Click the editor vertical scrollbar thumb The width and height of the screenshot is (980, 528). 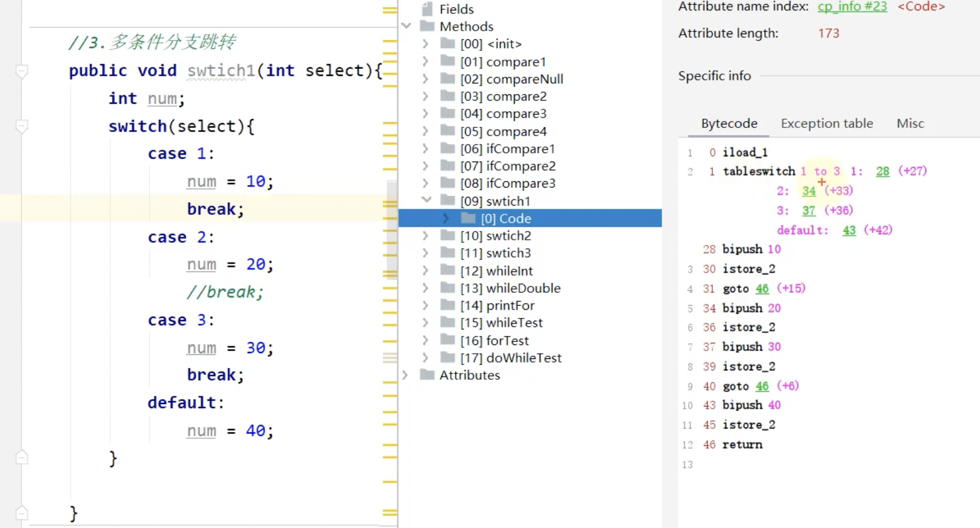[392, 230]
